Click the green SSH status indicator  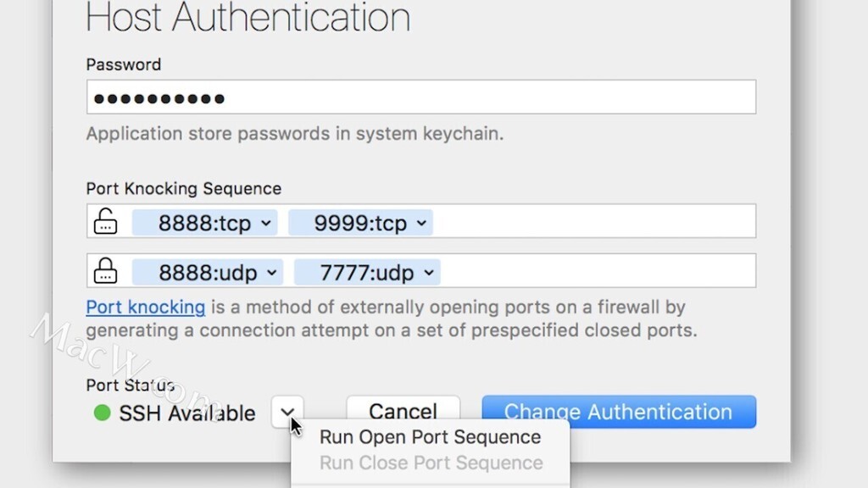coord(103,413)
